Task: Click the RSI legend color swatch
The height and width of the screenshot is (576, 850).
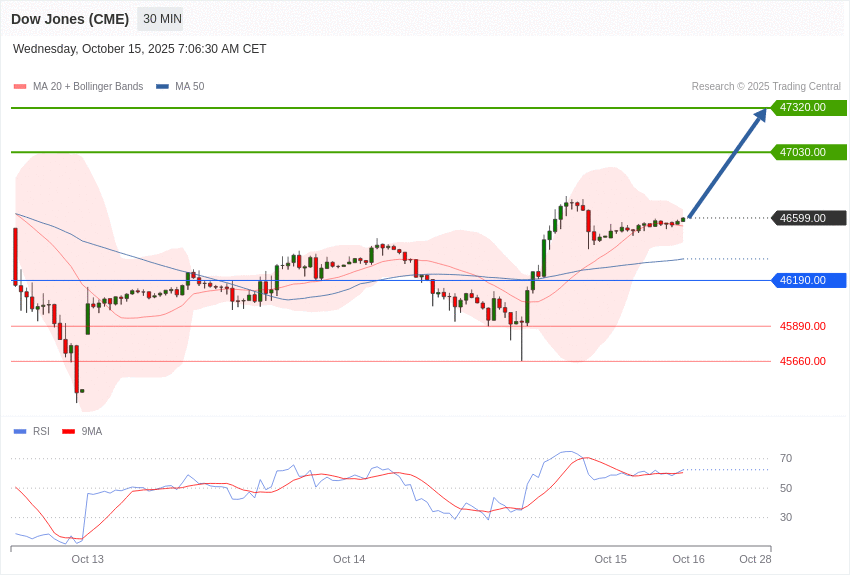Action: pos(20,432)
